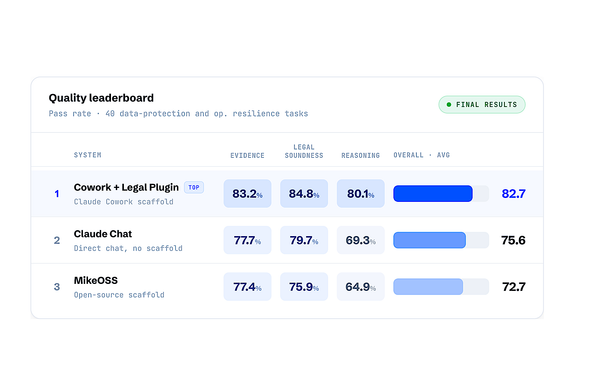Viewport: 592px width, 388px height.
Task: Select the 75.9% legal soundness chip
Action: coord(304,287)
